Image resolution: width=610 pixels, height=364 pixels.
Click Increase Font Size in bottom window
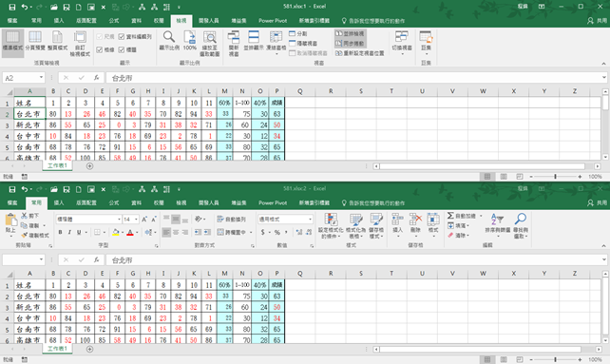point(144,220)
